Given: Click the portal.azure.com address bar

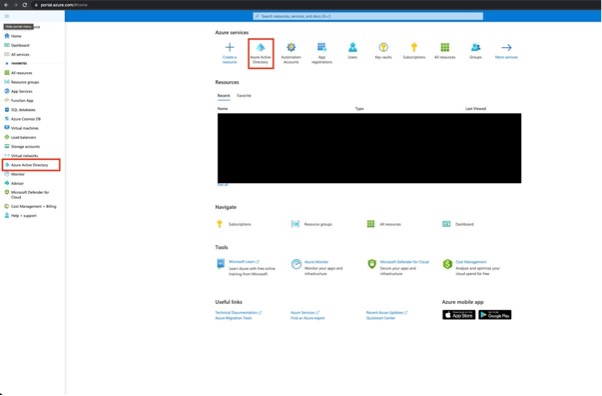Looking at the screenshot, I should click(x=64, y=5).
